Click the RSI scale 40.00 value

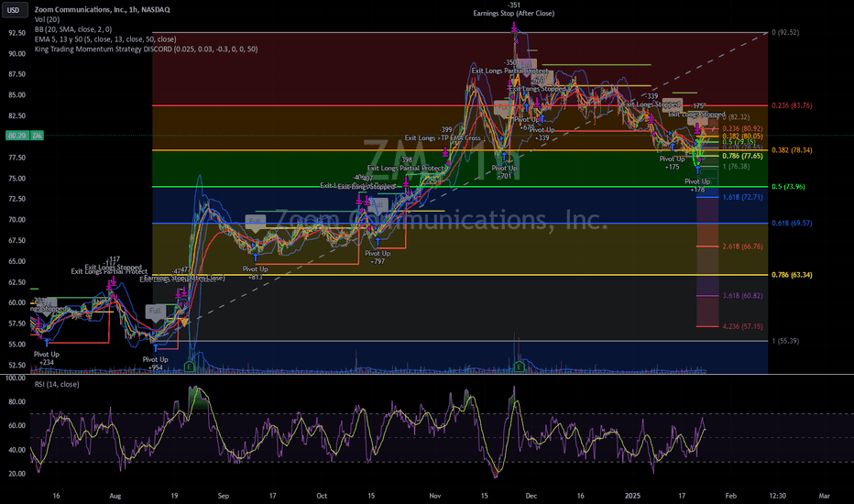pyautogui.click(x=16, y=450)
